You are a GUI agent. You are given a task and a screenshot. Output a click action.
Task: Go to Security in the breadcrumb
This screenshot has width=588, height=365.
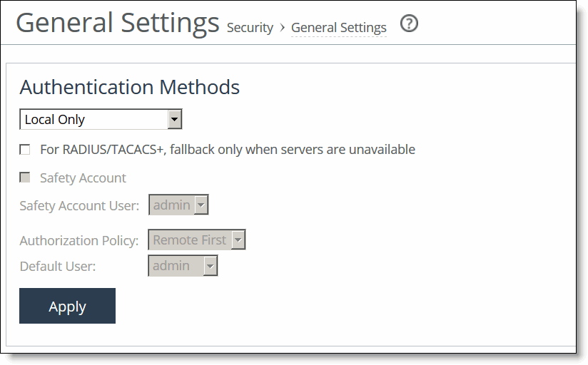(250, 28)
